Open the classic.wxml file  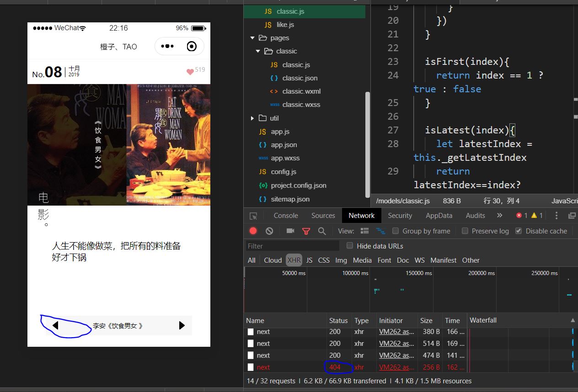click(301, 91)
